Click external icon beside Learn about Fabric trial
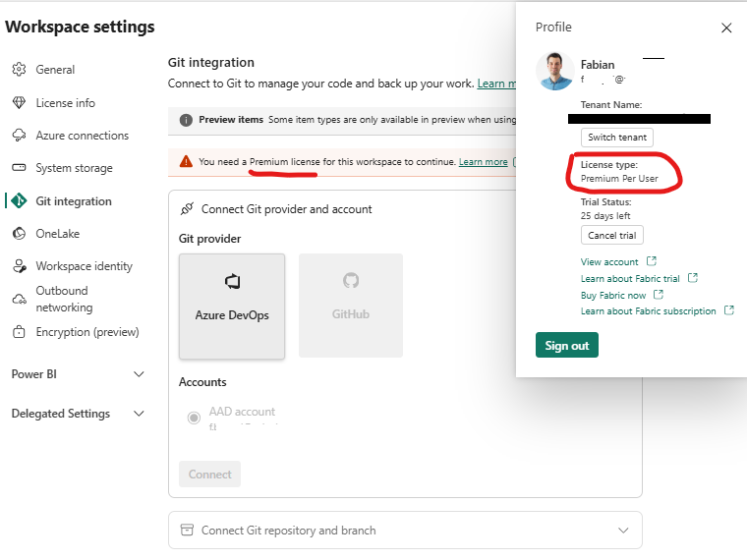 [693, 278]
